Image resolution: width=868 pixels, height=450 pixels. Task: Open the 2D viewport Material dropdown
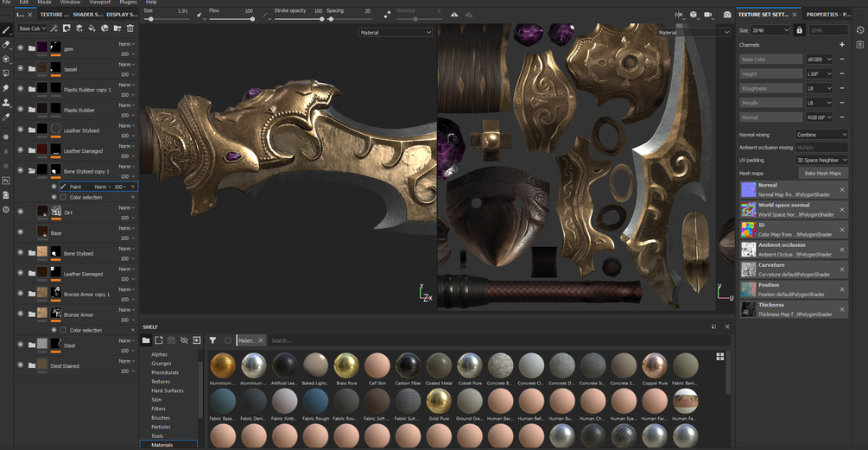[x=693, y=33]
